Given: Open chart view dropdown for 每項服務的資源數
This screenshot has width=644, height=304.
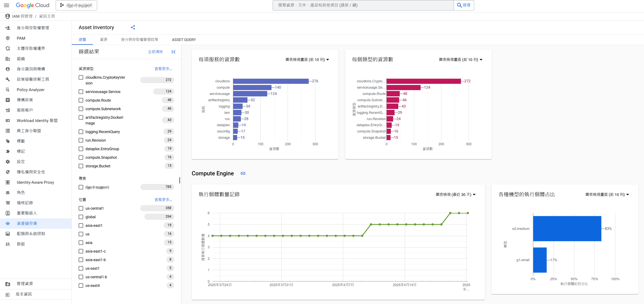Looking at the screenshot, I should coord(307,60).
